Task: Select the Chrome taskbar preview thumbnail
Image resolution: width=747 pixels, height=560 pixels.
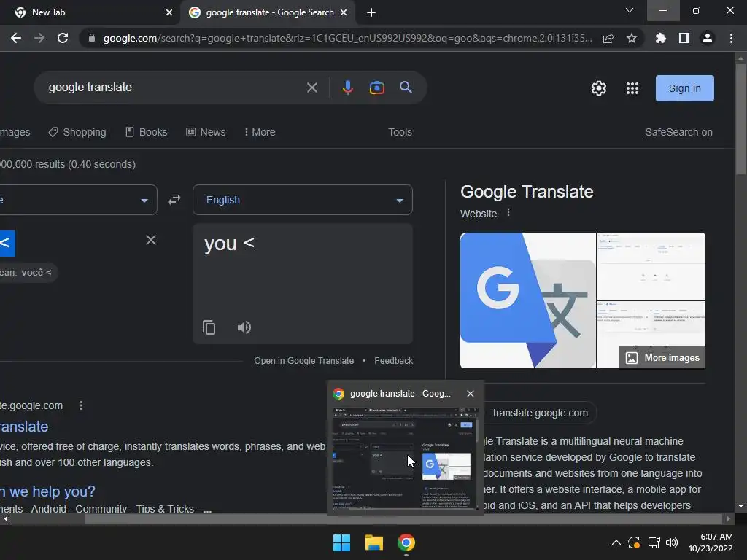Action: pyautogui.click(x=406, y=458)
